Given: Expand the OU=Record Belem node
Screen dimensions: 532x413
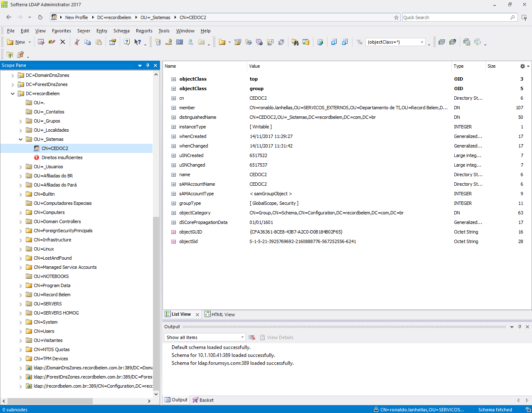Looking at the screenshot, I should [21, 295].
